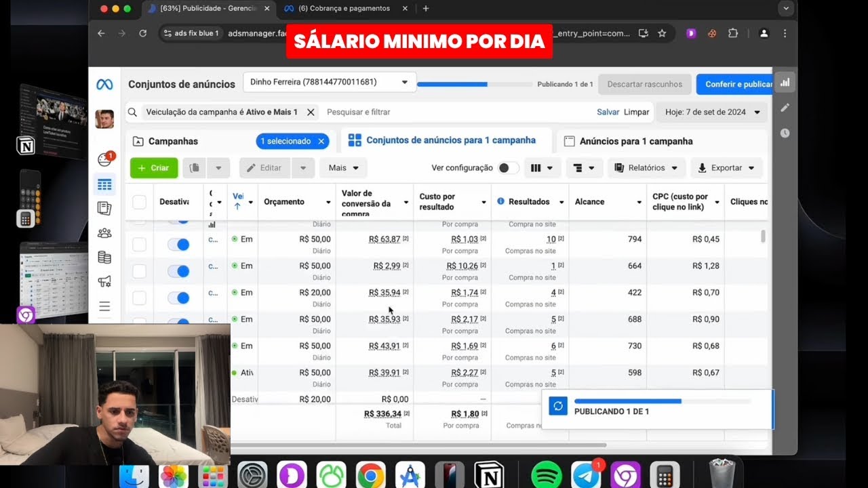Click the browser back arrow
This screenshot has height=488, width=868.
(x=101, y=33)
